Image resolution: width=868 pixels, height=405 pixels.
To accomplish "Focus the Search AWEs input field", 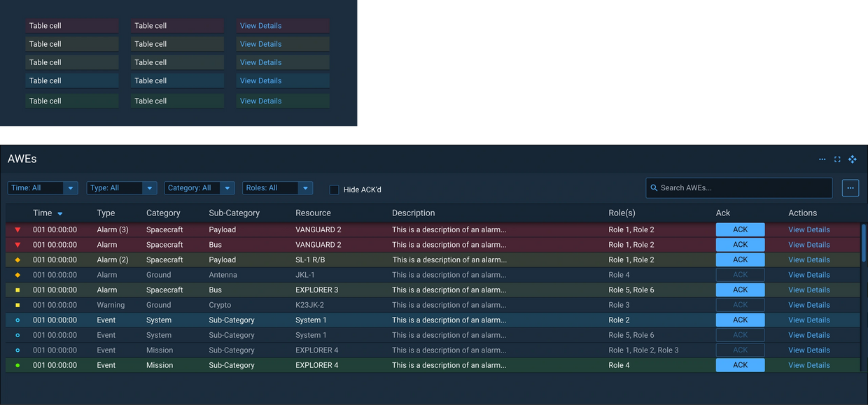I will [742, 188].
